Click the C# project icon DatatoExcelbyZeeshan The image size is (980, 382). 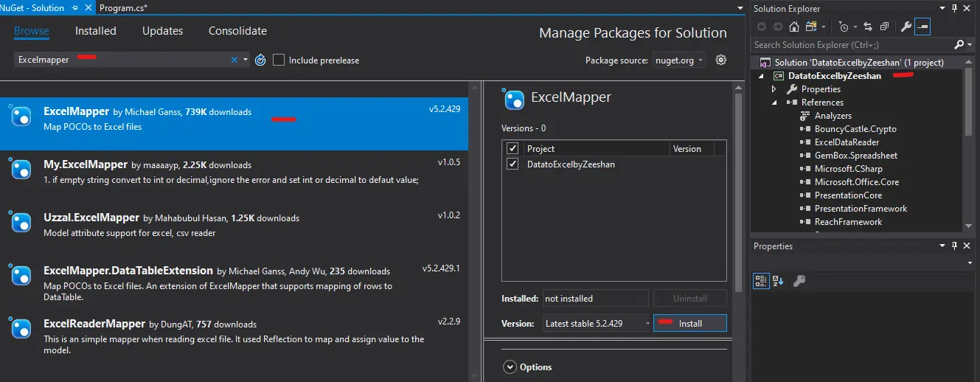tap(777, 76)
